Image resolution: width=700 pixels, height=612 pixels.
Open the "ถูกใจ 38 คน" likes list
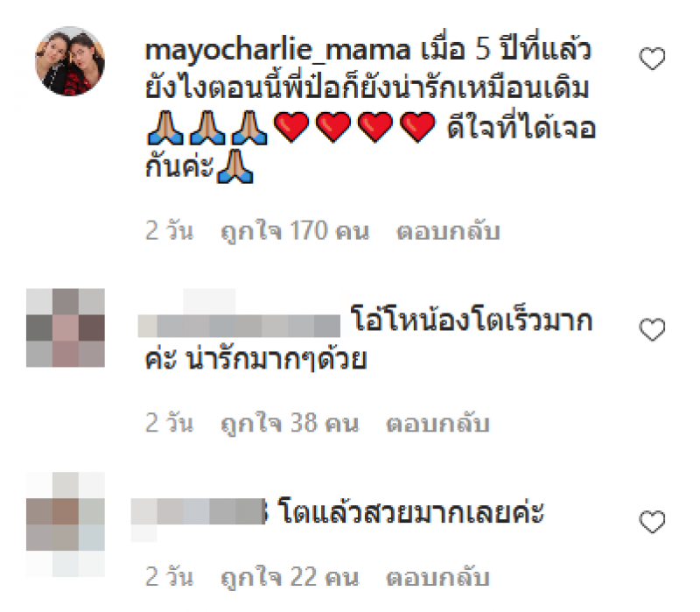(290, 424)
